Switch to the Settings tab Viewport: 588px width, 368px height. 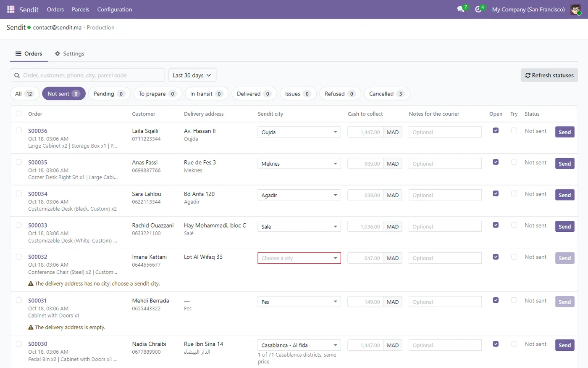70,53
